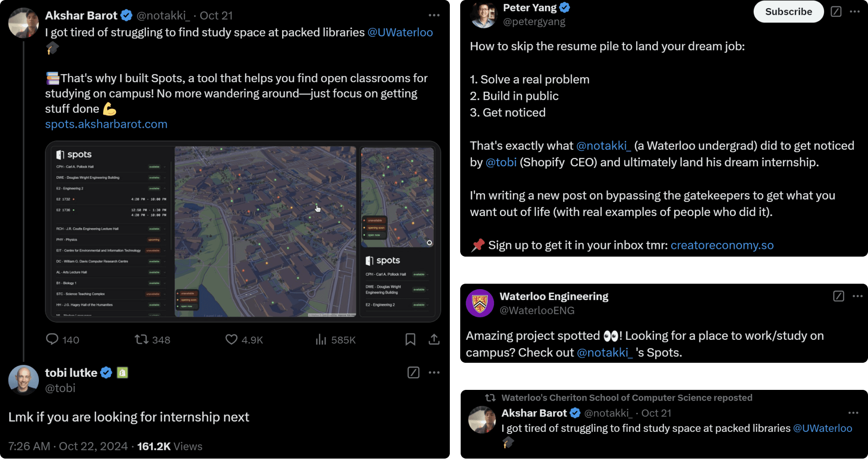Open more options on the reposted Akshar tweet
868x459 pixels.
[854, 412]
